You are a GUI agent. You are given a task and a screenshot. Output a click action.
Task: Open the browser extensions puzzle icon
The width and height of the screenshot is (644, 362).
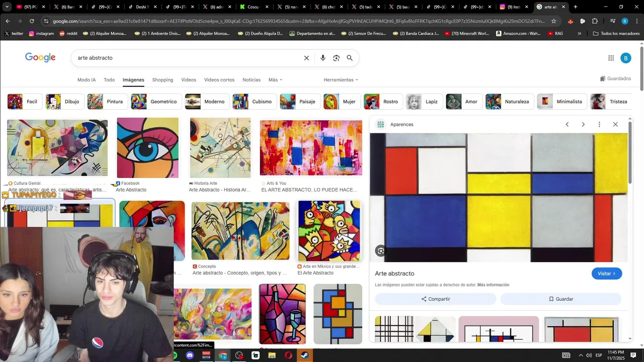pos(595,21)
